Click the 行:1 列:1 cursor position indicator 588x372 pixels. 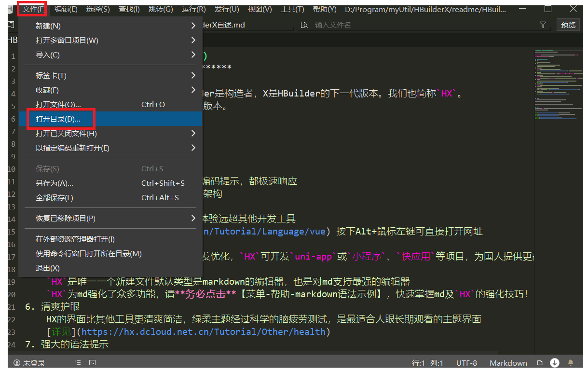[428, 363]
